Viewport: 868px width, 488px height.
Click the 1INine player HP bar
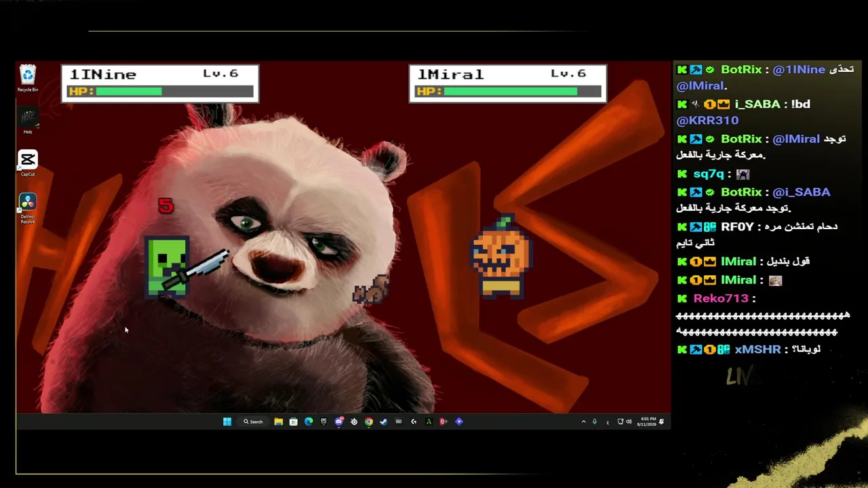pos(160,91)
